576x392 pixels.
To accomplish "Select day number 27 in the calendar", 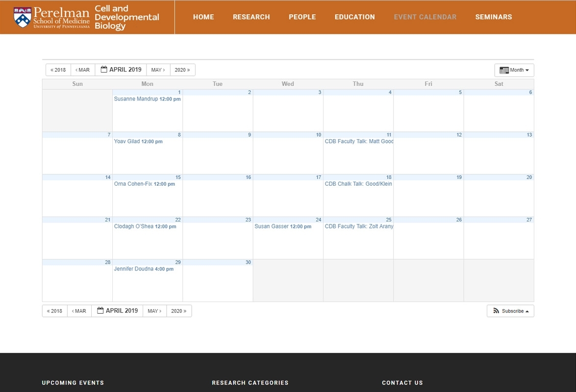I will point(529,220).
